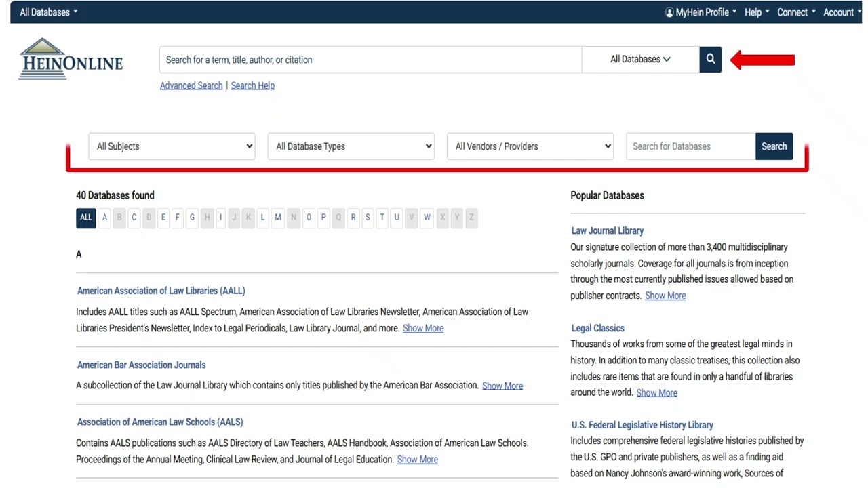Show more for Legal Classics
Viewport: 868px width, 488px height.
[656, 392]
